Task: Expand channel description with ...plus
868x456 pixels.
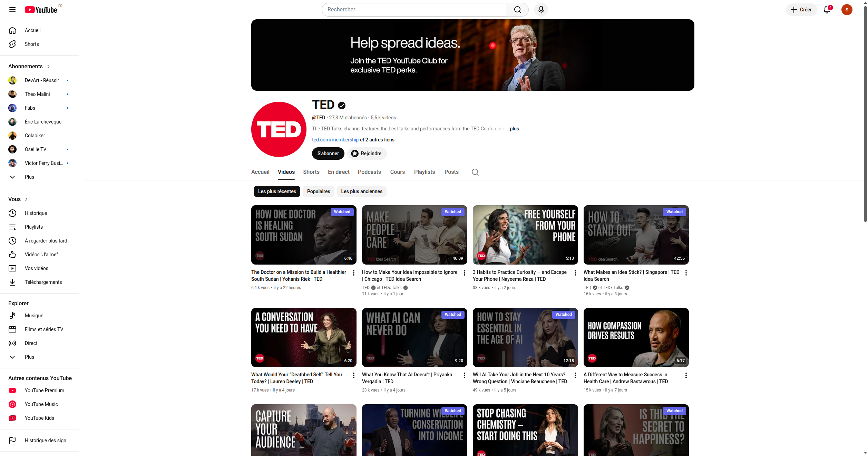Action: pos(513,129)
